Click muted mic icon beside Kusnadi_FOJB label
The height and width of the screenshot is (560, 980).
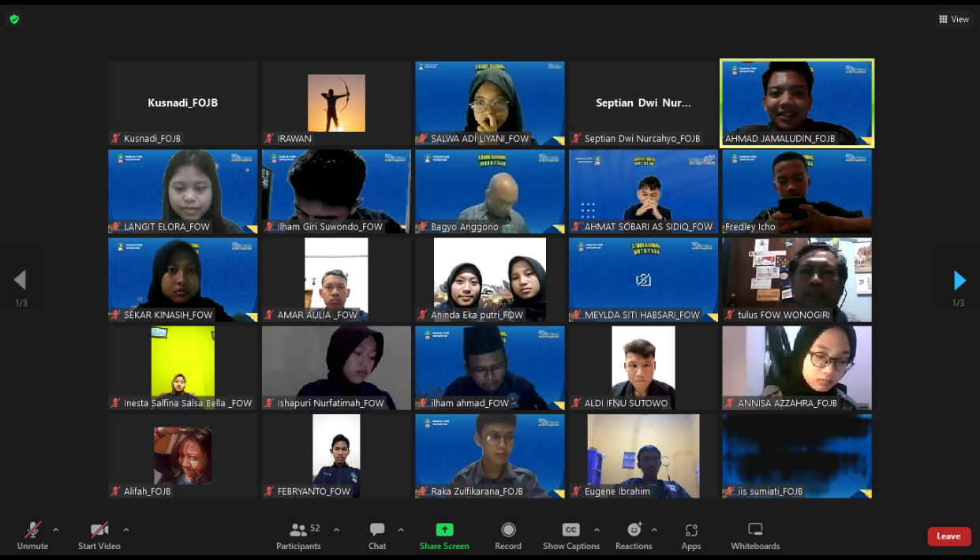[116, 138]
